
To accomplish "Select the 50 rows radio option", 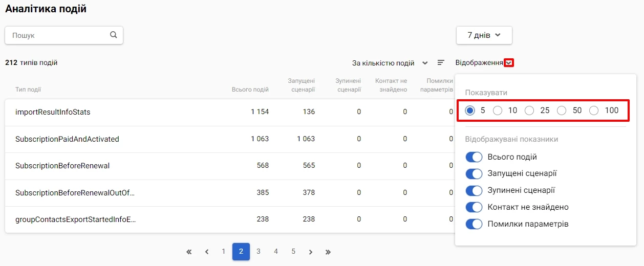I will click(562, 110).
